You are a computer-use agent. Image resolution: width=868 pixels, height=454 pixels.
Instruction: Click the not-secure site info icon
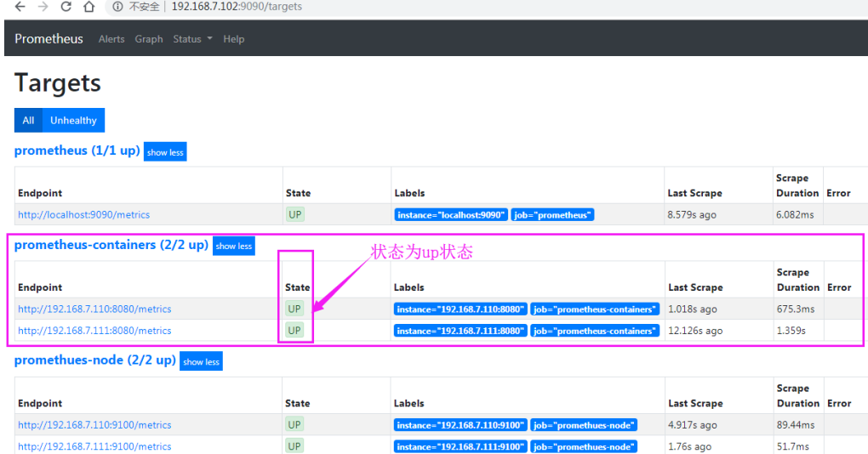[x=117, y=7]
